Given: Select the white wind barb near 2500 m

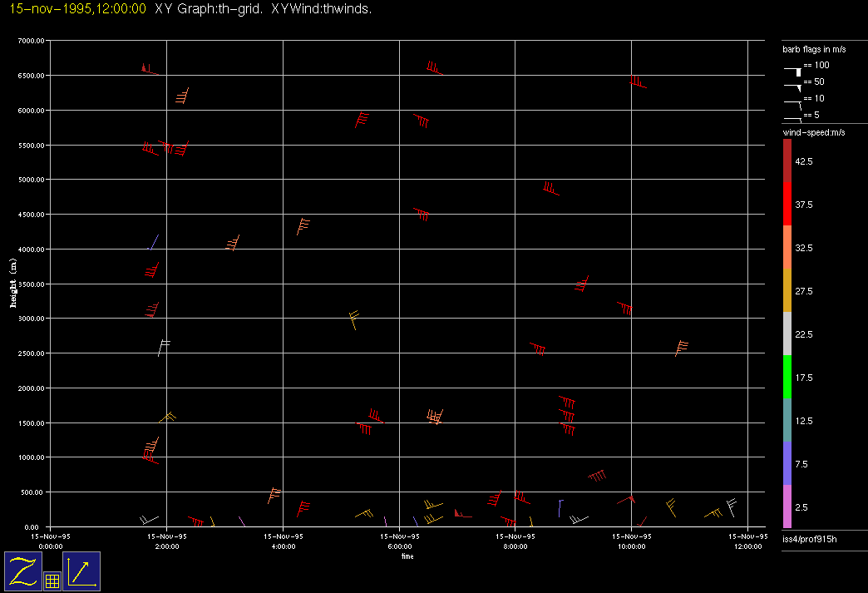Looking at the screenshot, I should pos(163,348).
